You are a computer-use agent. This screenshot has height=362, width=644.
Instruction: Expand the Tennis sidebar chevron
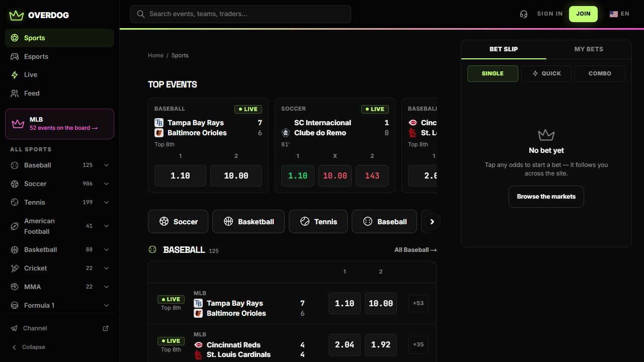(x=106, y=202)
